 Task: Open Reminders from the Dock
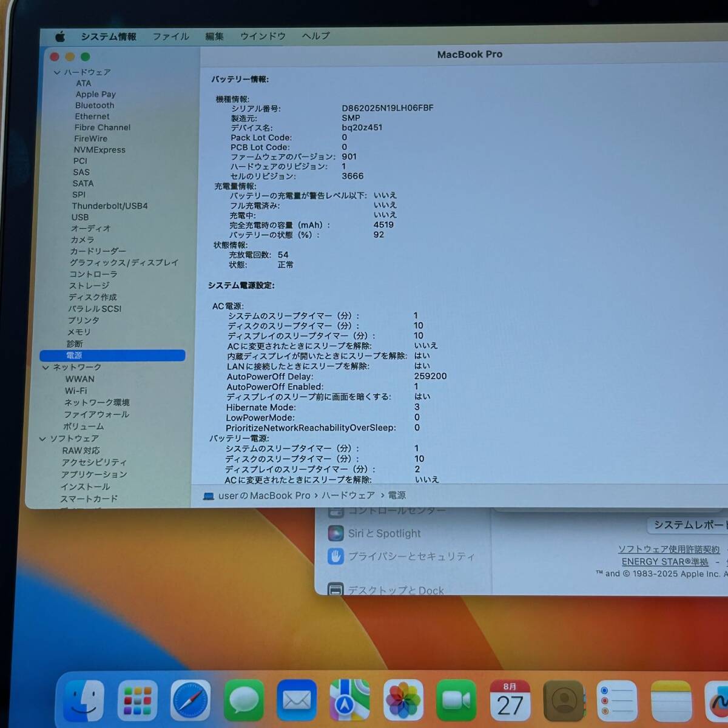coord(617,701)
